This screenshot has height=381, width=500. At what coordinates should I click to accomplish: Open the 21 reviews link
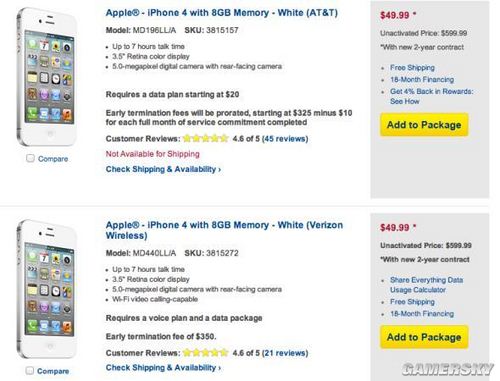point(285,353)
